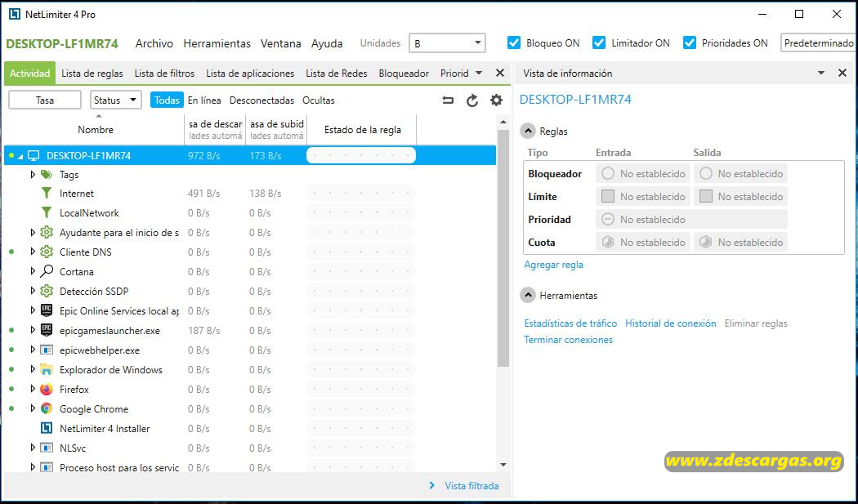Switch to the Bloqueador tab
Viewport: 858px width, 504px height.
pyautogui.click(x=404, y=74)
